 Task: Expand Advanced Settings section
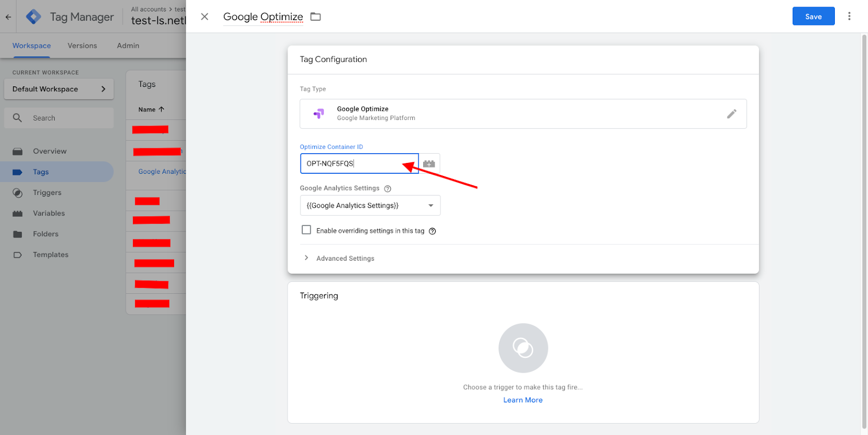[x=339, y=259]
